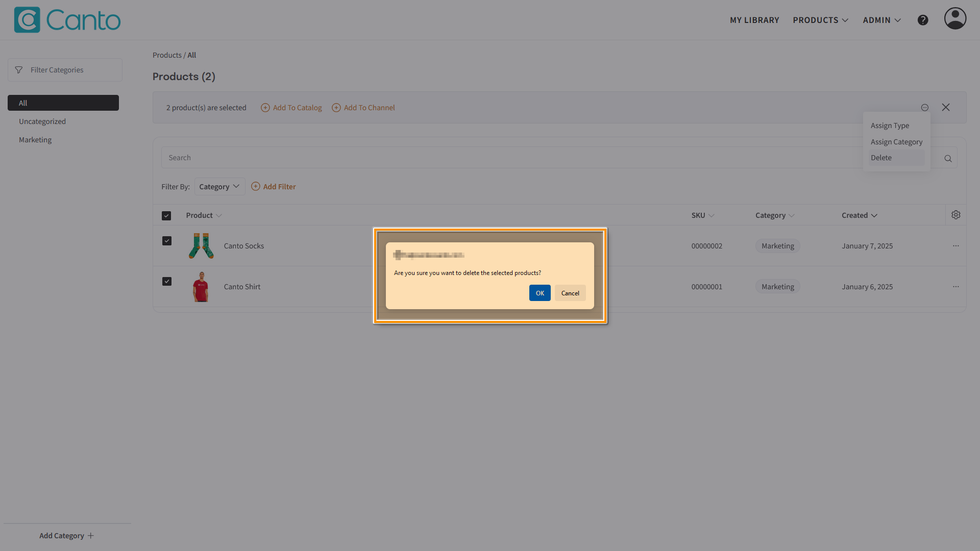The image size is (980, 551).
Task: Click the Canto Shirt product name
Action: pos(242,287)
